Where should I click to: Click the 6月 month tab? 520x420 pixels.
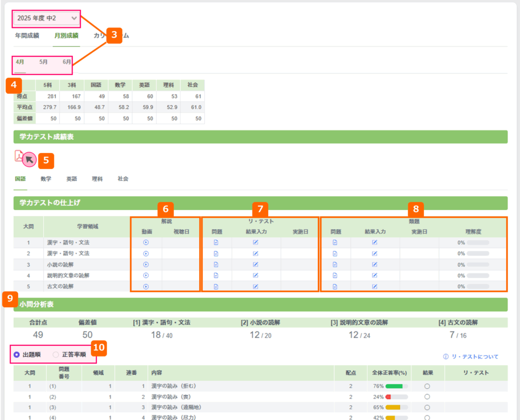[67, 62]
